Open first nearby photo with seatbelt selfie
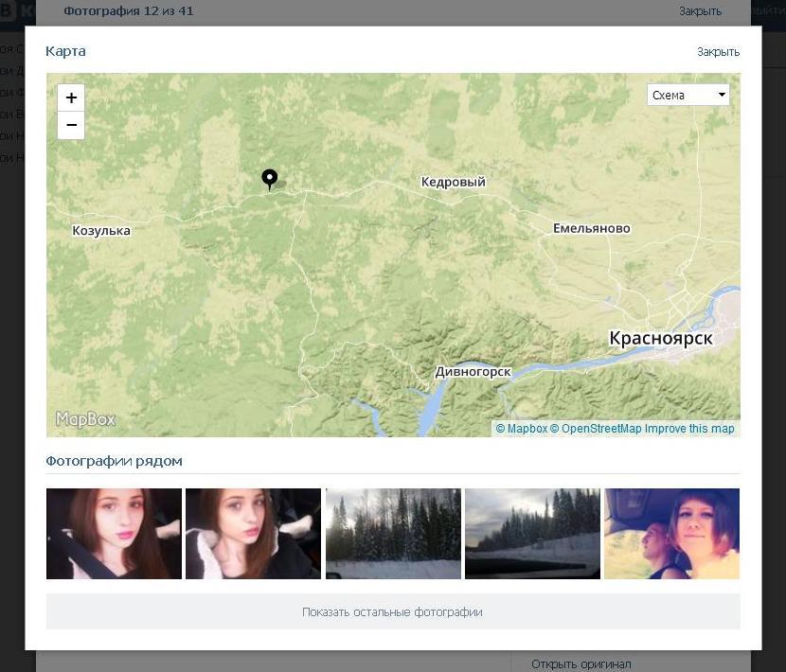786x672 pixels. (114, 534)
